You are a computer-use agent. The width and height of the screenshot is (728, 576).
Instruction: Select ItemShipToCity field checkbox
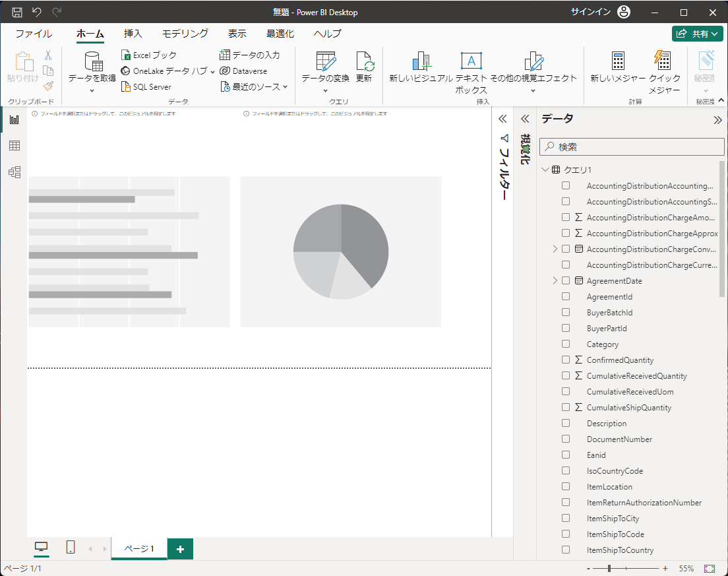(x=566, y=518)
